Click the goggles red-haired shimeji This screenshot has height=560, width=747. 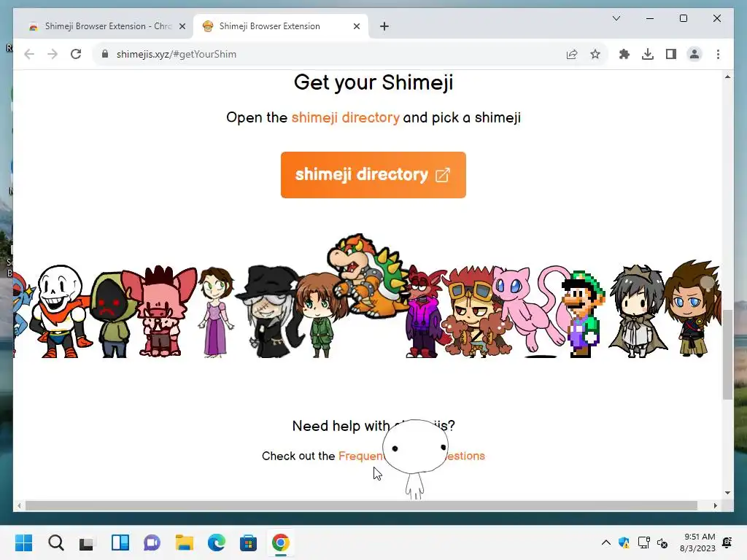point(476,312)
